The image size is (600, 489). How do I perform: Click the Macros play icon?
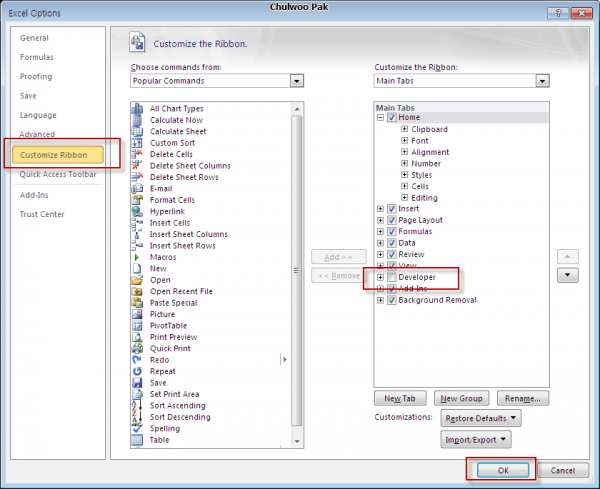click(x=137, y=257)
